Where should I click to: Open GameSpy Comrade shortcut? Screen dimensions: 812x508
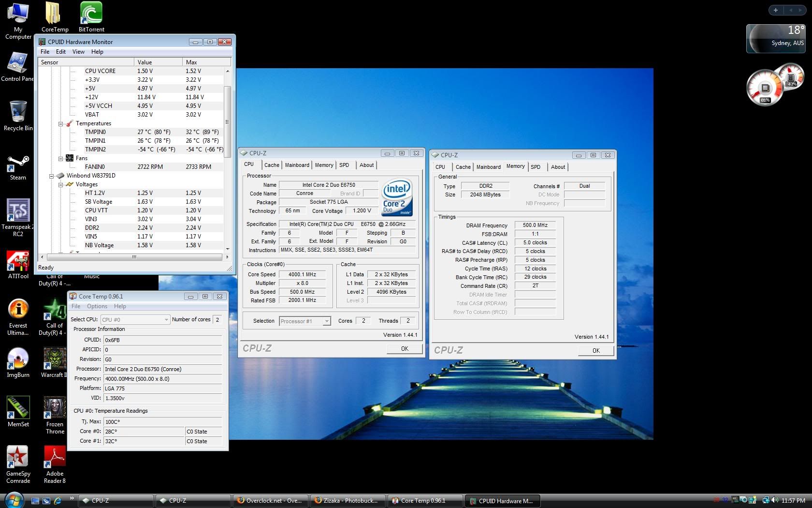point(18,464)
